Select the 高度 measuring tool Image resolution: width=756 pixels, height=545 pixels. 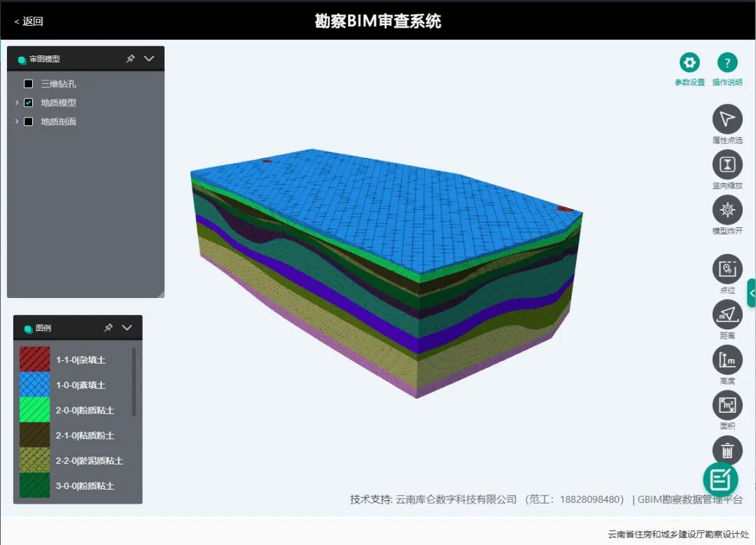coord(727,360)
